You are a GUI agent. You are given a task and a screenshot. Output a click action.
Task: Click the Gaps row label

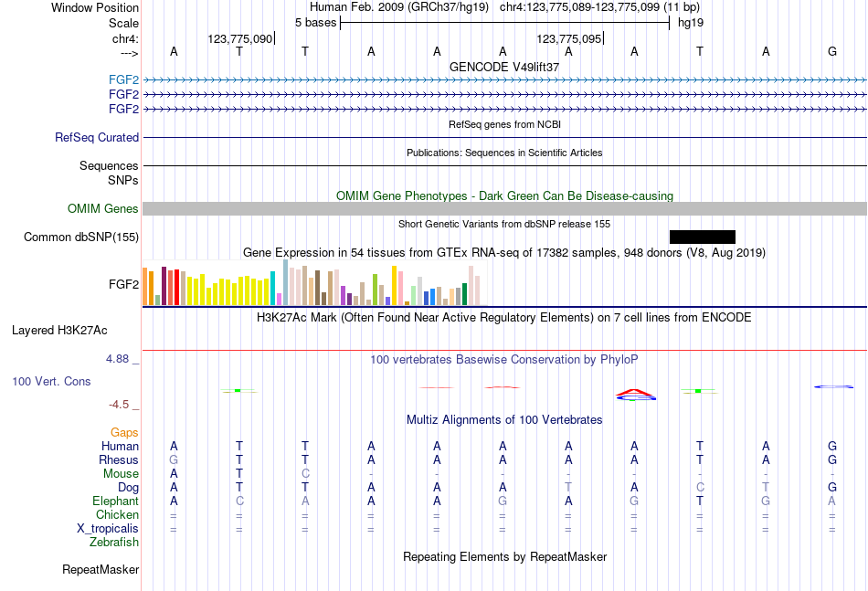click(124, 432)
